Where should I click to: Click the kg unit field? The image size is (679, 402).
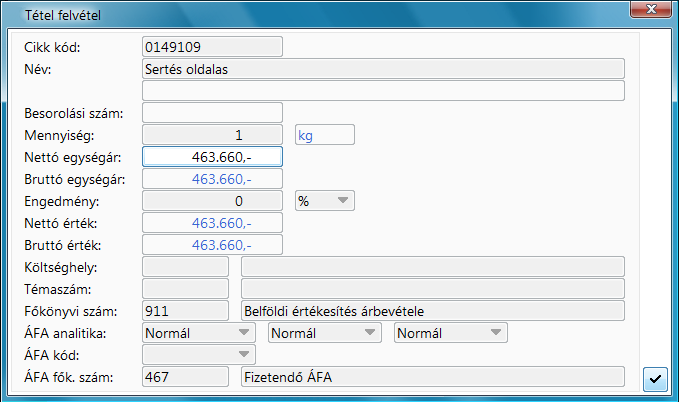click(325, 134)
